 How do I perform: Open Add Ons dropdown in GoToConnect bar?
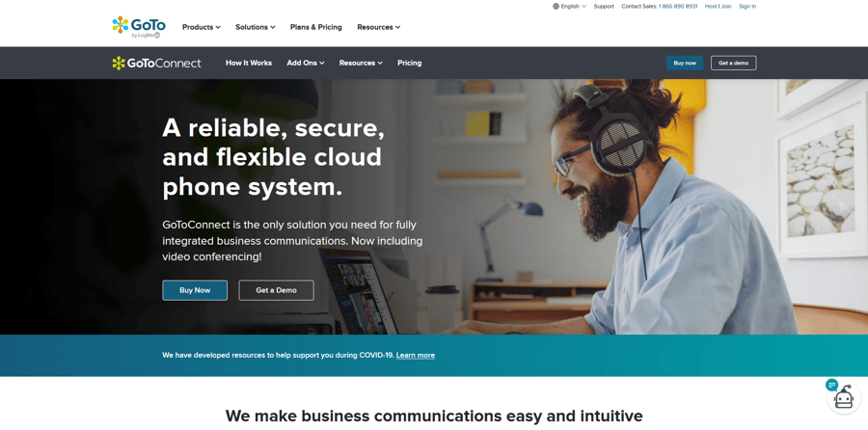[306, 63]
